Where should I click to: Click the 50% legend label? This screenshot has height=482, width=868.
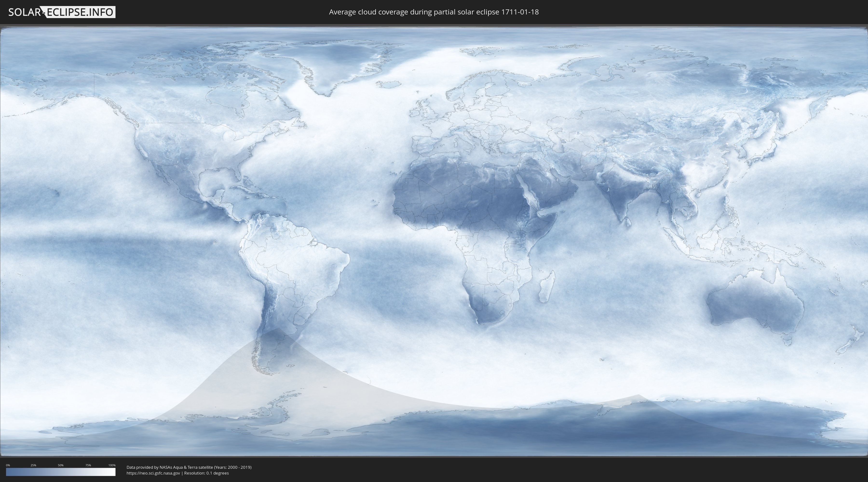[61, 465]
